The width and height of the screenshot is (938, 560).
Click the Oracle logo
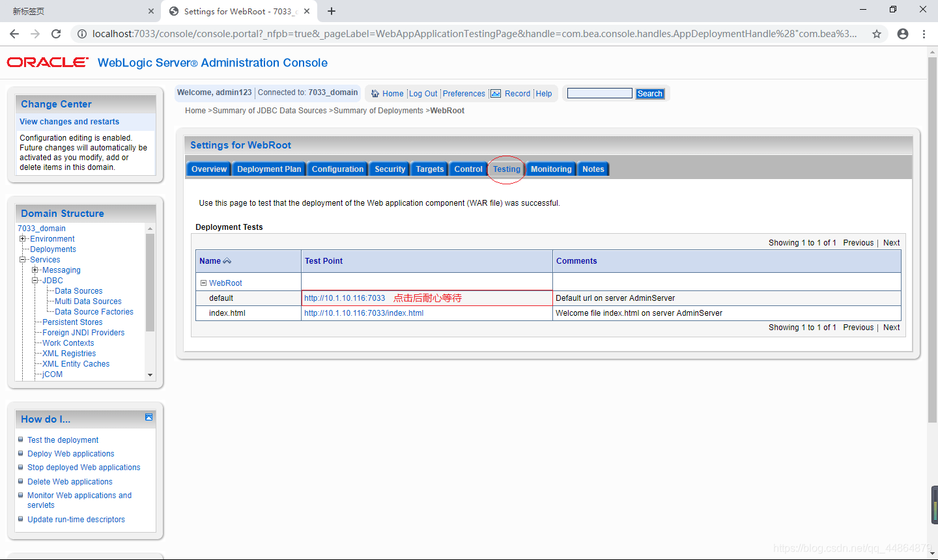[x=48, y=63]
